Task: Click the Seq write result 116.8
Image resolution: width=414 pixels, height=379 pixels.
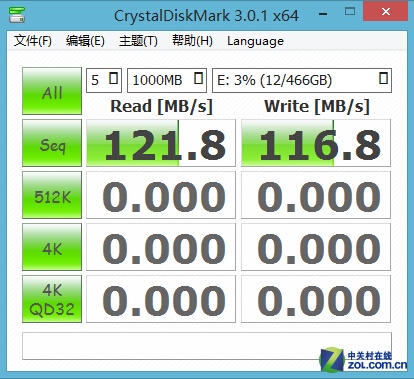Action: tap(316, 143)
